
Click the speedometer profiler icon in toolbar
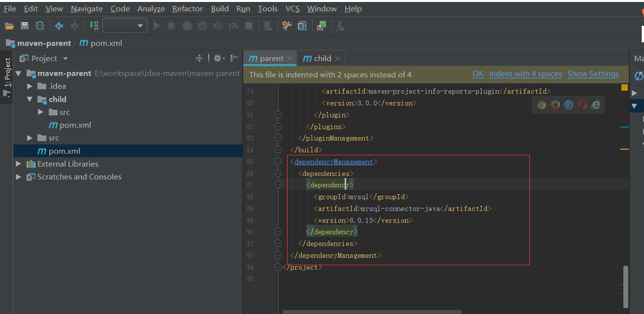[x=233, y=26]
